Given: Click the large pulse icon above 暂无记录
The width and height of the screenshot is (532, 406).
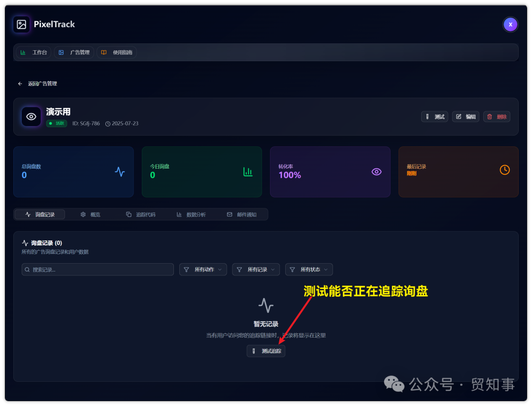Looking at the screenshot, I should click(266, 305).
